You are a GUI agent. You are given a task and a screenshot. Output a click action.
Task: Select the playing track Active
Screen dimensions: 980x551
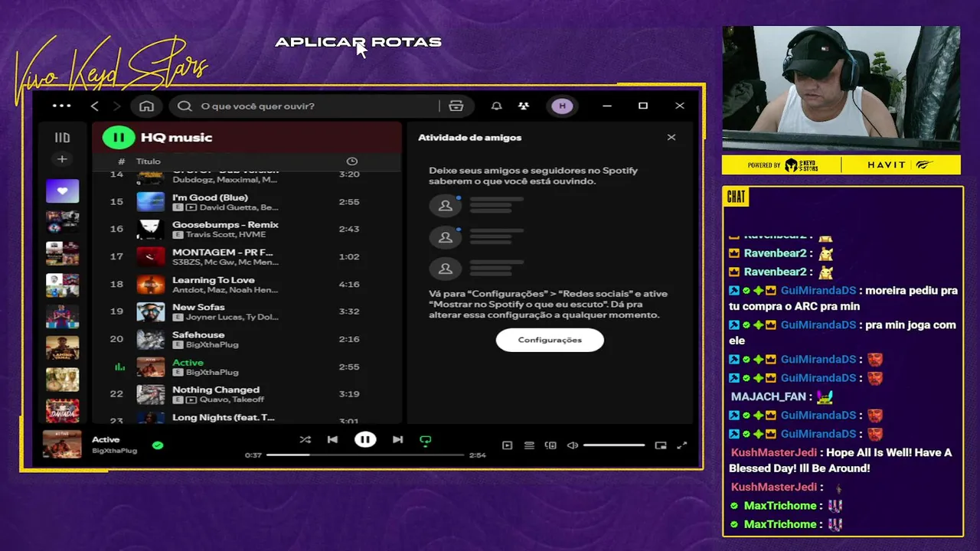[245, 367]
